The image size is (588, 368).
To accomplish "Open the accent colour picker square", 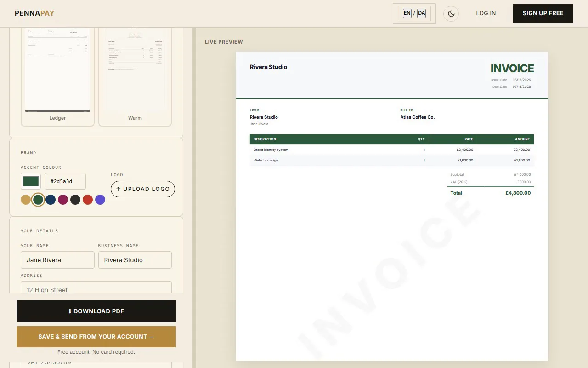I will pos(31,181).
